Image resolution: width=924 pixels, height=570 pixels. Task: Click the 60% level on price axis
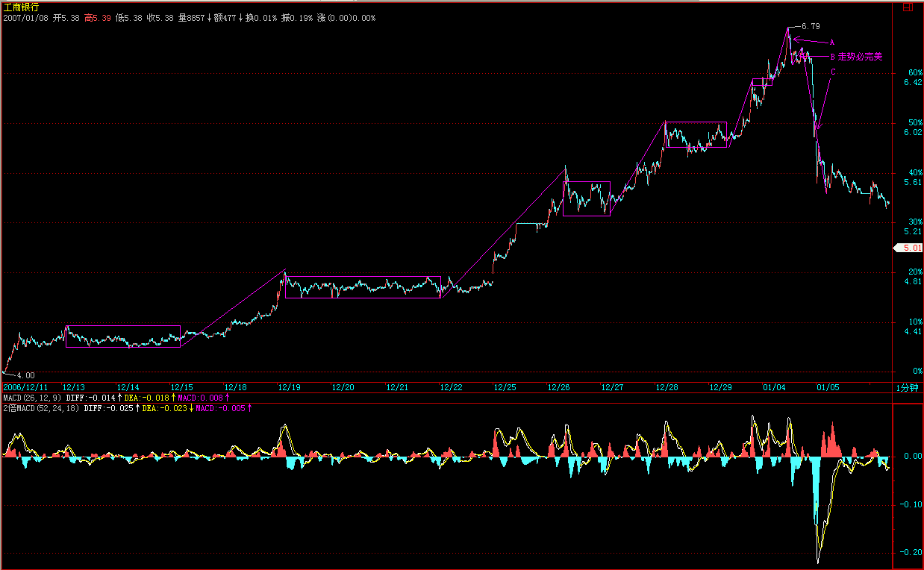(x=914, y=73)
